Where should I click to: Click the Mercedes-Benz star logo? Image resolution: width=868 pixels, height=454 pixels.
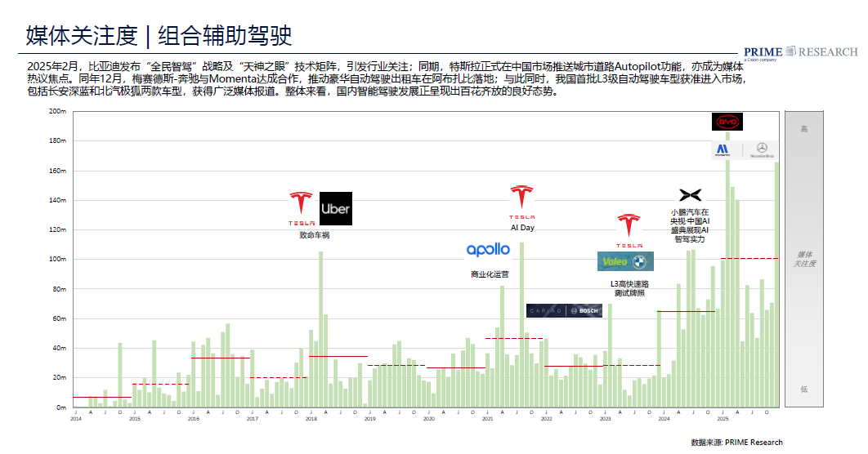click(x=762, y=149)
